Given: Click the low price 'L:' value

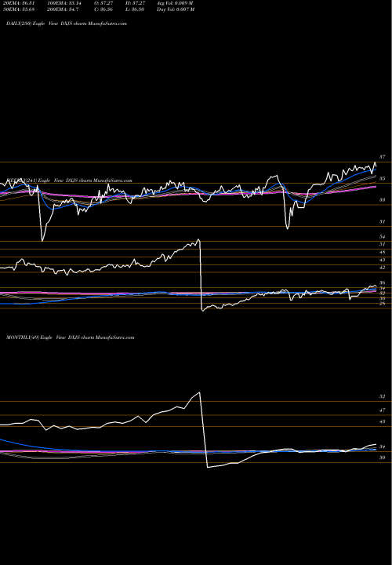Looking at the screenshot, I should click(134, 9).
